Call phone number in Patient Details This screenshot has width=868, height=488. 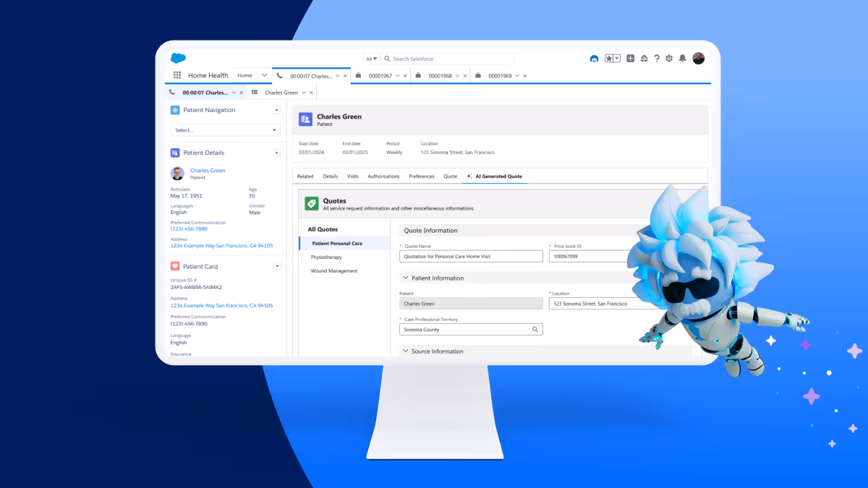pos(189,229)
